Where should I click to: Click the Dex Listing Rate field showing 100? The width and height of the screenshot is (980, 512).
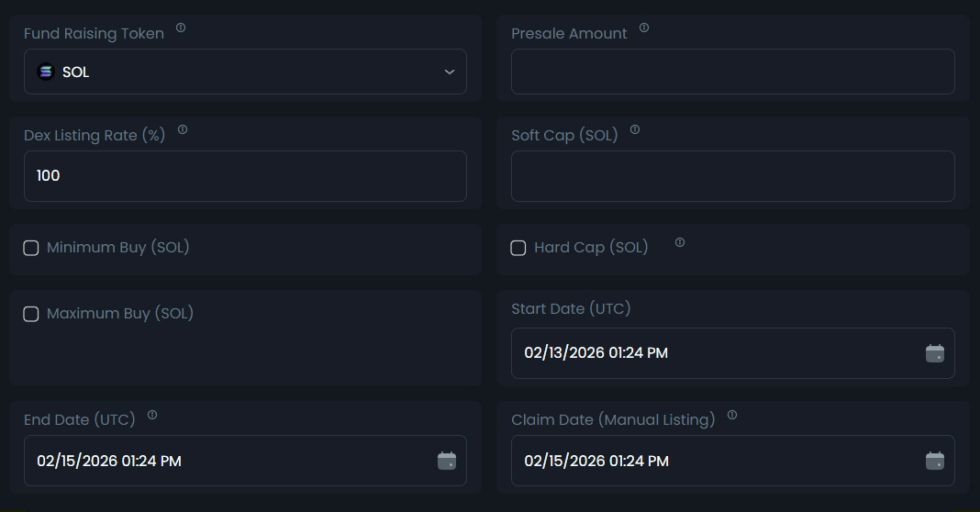pos(245,176)
